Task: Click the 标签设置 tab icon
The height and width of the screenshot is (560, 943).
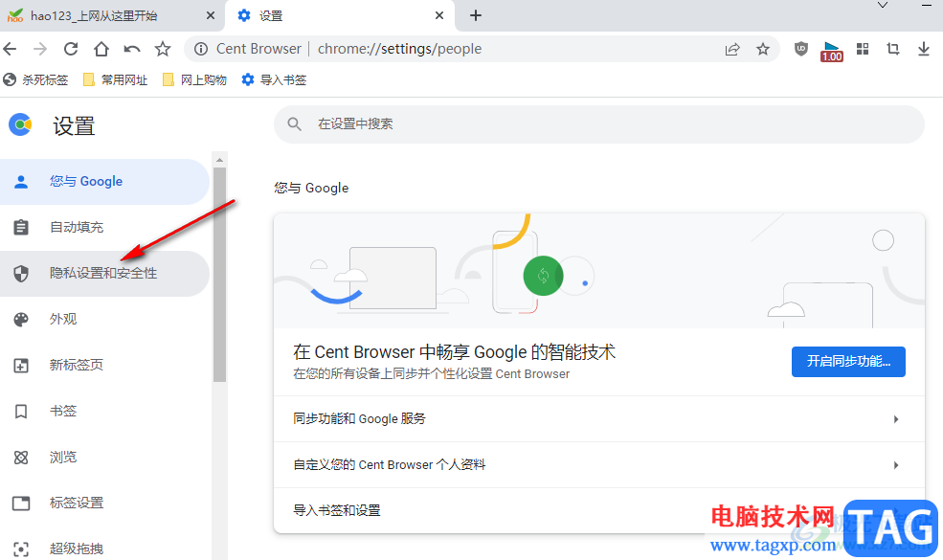Action: [21, 503]
